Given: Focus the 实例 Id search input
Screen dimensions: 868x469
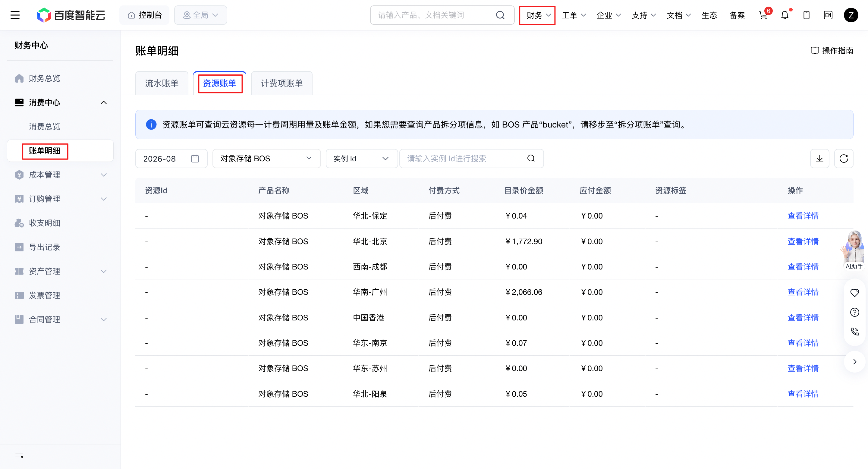Looking at the screenshot, I should [471, 158].
